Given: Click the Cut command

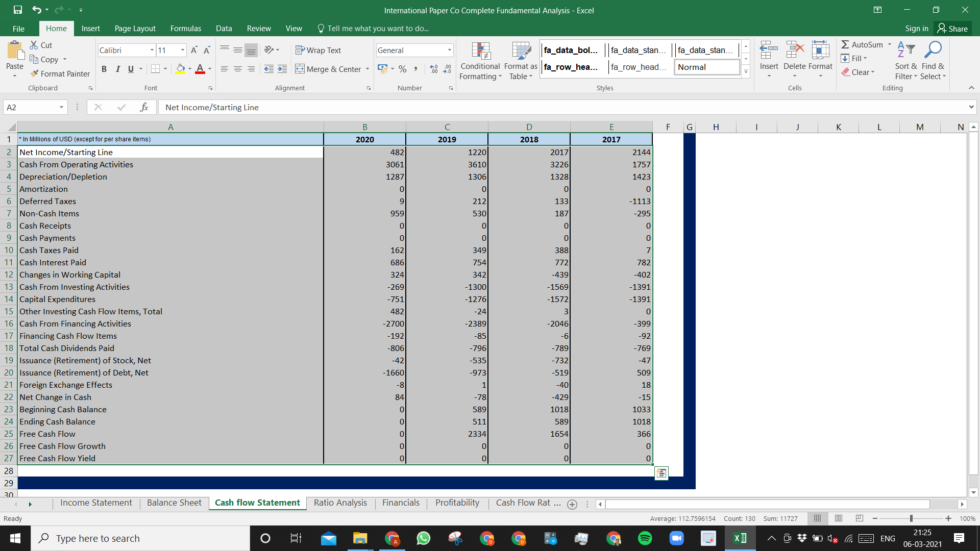Looking at the screenshot, I should pyautogui.click(x=41, y=45).
